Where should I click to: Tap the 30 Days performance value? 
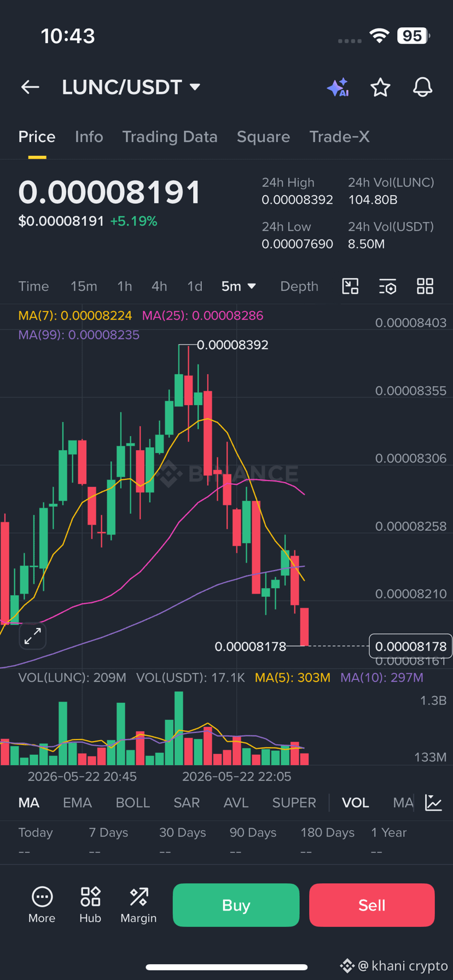pos(165,852)
